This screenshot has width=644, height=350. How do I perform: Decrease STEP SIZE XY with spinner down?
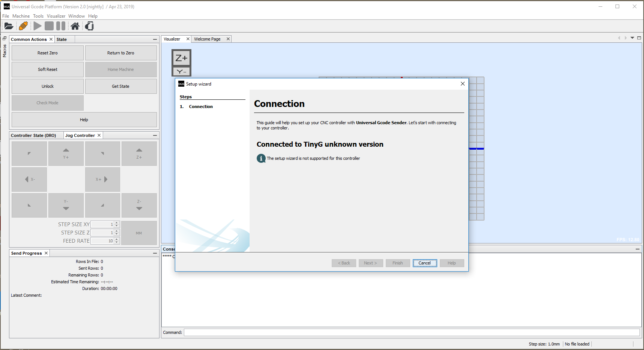coord(117,226)
